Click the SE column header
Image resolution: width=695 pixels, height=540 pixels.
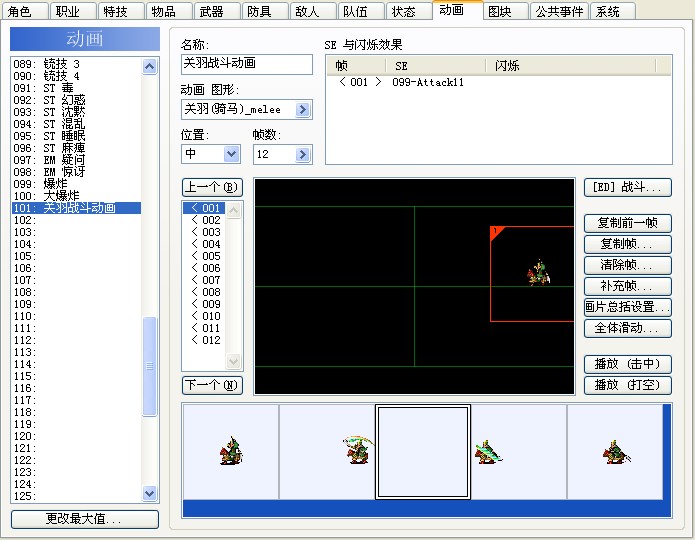click(x=436, y=66)
